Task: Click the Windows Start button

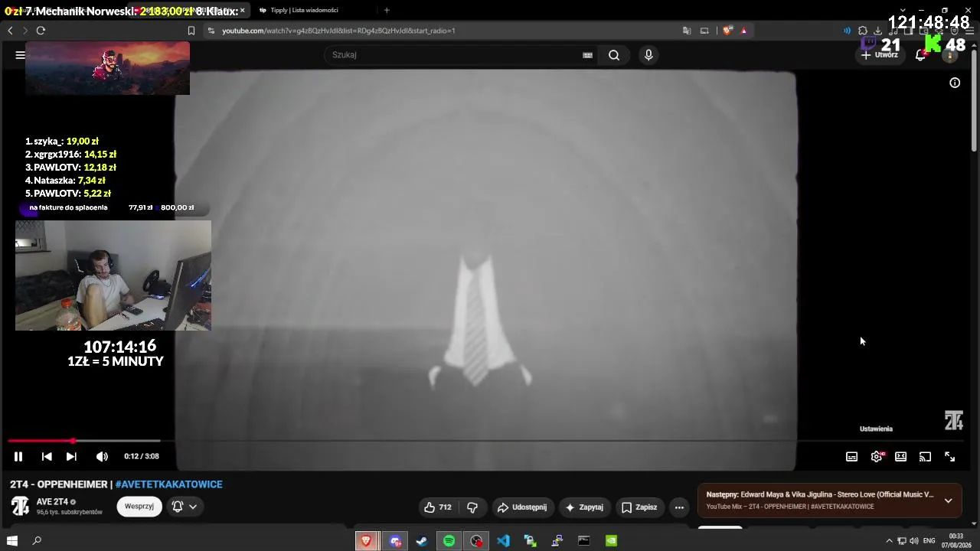Action: coord(12,541)
